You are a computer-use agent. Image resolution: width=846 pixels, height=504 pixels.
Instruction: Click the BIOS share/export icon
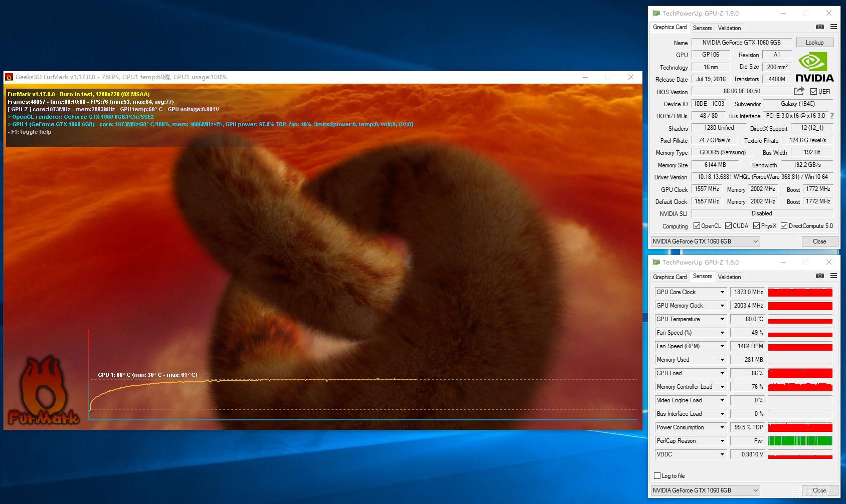coord(799,91)
